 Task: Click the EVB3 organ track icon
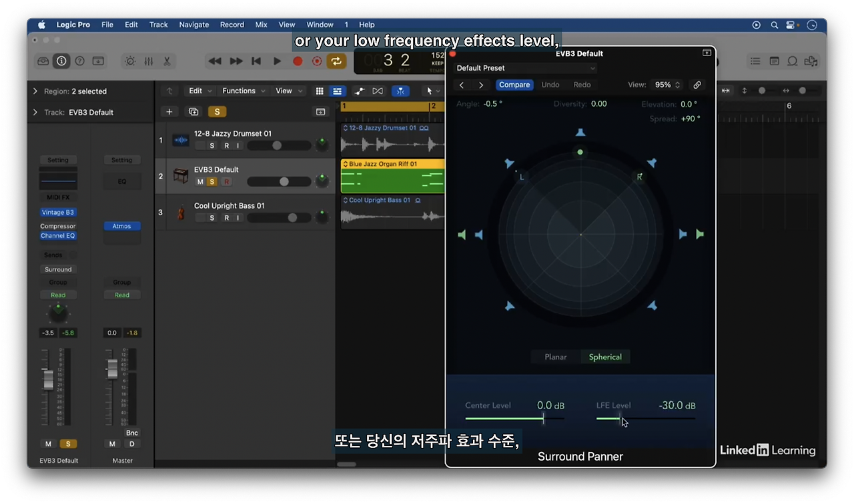[180, 176]
